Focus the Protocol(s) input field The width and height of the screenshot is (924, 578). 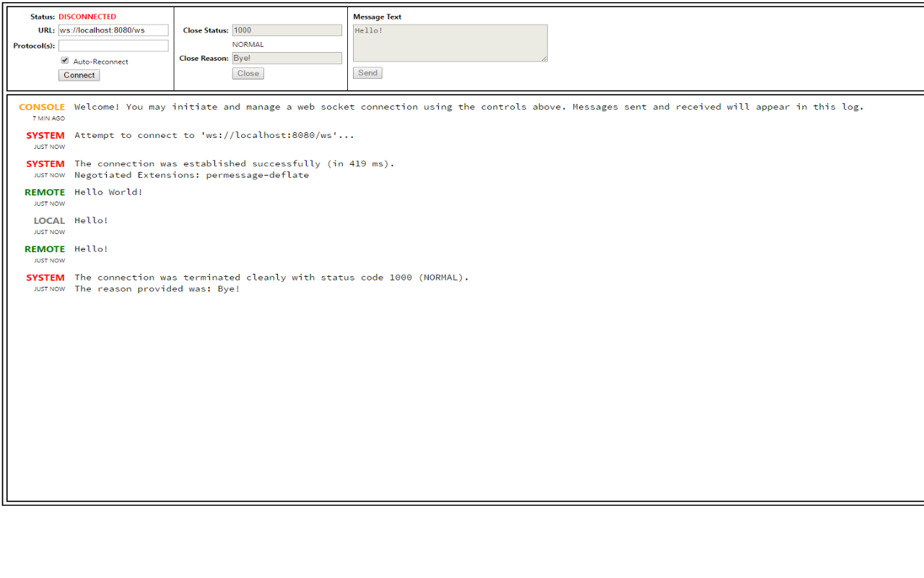113,46
